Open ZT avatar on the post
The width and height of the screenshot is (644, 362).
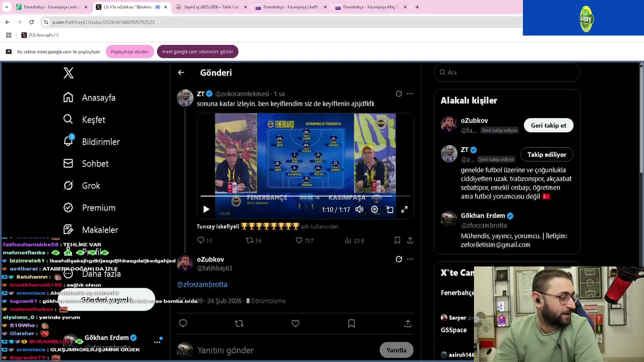coord(185,98)
